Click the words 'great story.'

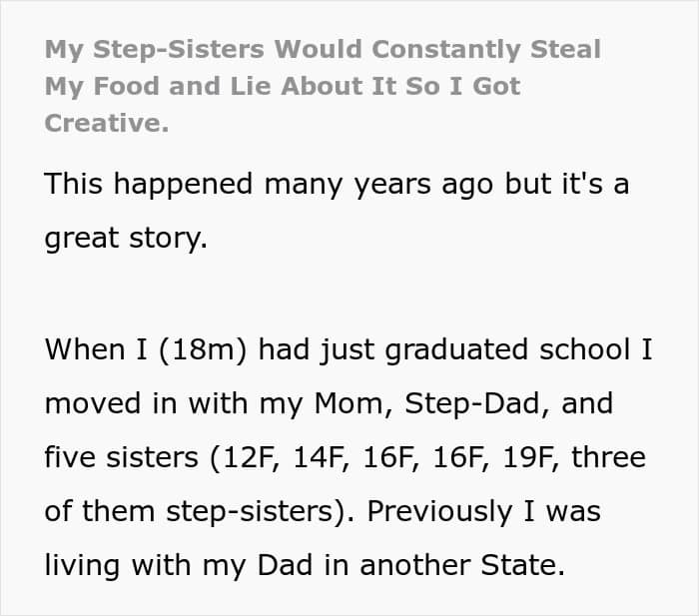tap(126, 239)
